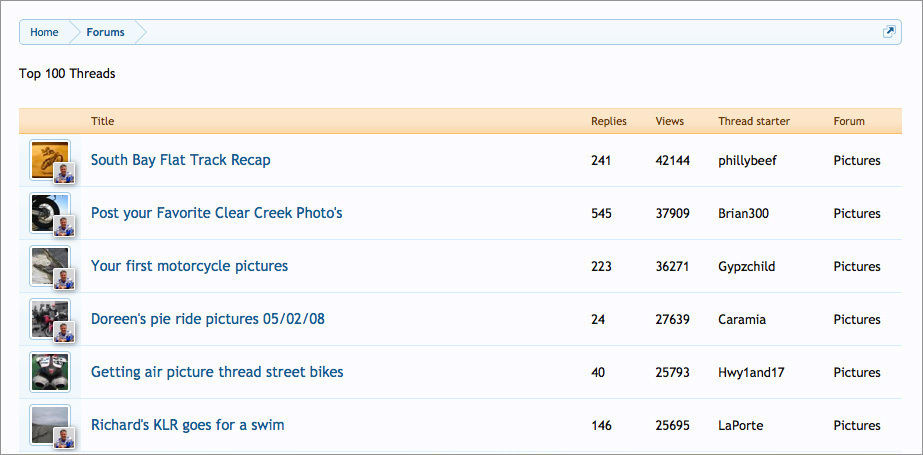Click avatar beside Your first motorcycle pictures
Image resolution: width=923 pixels, height=455 pixels.
49,266
